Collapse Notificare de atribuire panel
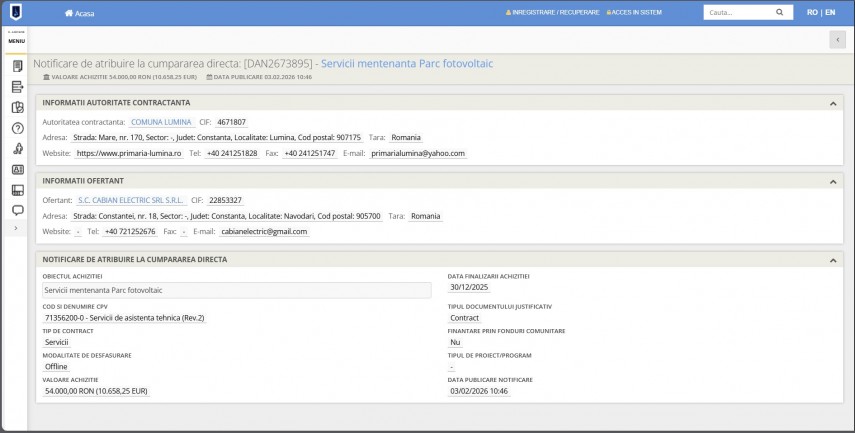The width and height of the screenshot is (855, 433). [833, 260]
